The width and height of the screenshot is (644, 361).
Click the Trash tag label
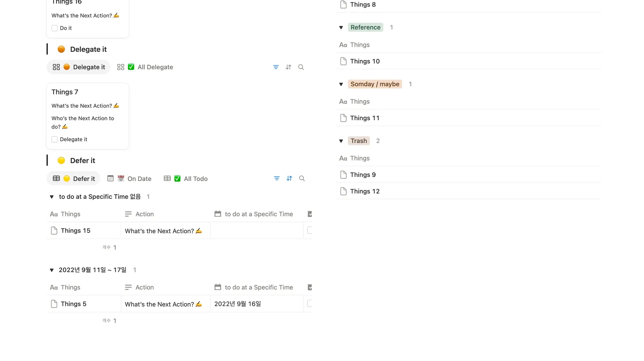click(x=359, y=141)
